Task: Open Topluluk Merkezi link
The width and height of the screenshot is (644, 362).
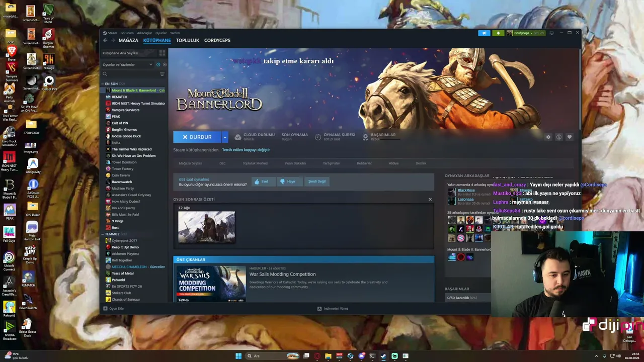Action: point(256,163)
